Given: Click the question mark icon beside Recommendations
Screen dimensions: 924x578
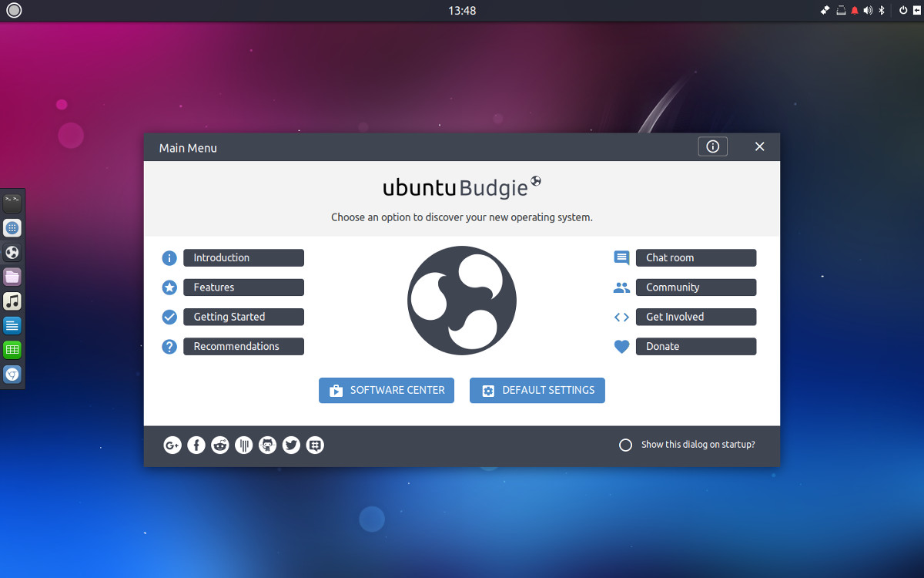Looking at the screenshot, I should [x=169, y=347].
